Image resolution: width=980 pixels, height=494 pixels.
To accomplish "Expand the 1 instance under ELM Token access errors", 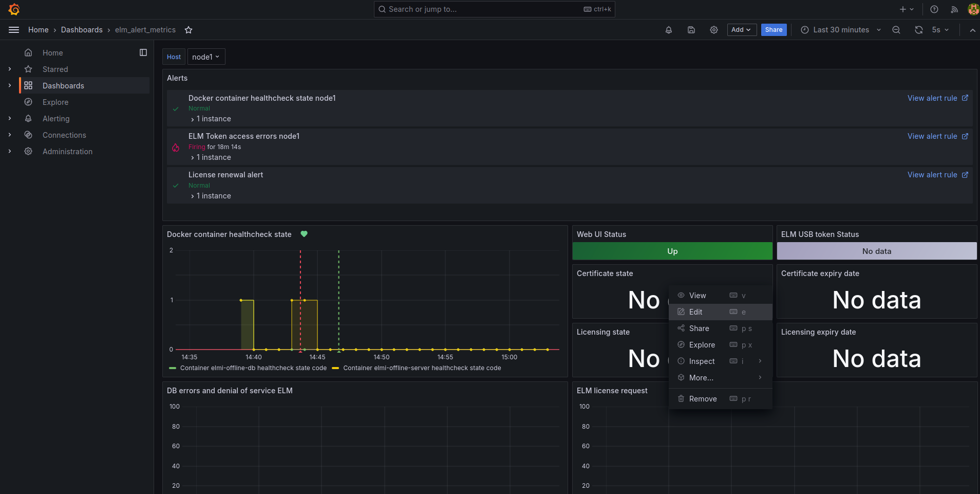I will click(211, 157).
